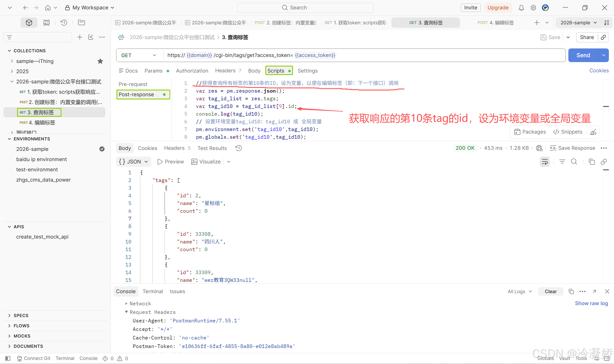Copy console logs icon
This screenshot has width=614, height=364.
pyautogui.click(x=571, y=291)
